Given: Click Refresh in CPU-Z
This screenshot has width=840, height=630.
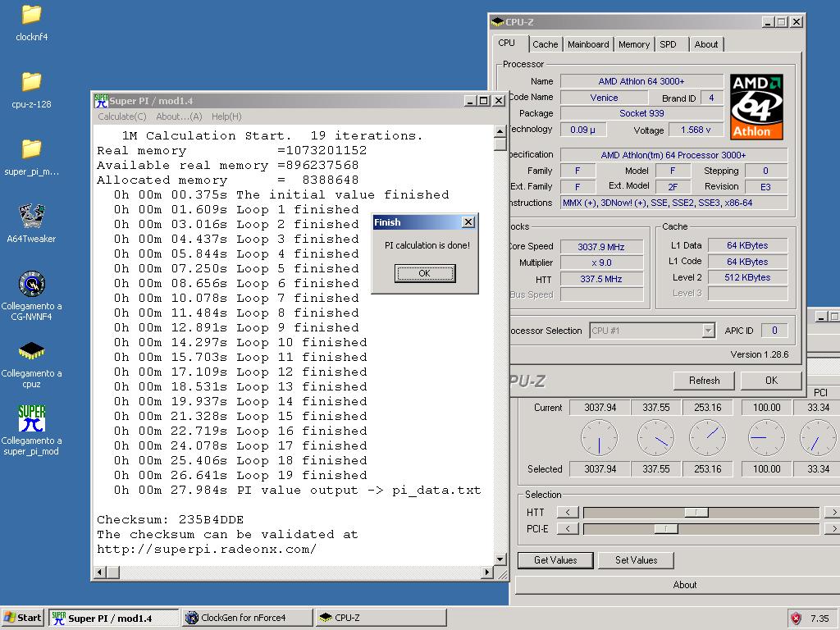Looking at the screenshot, I should [x=704, y=381].
